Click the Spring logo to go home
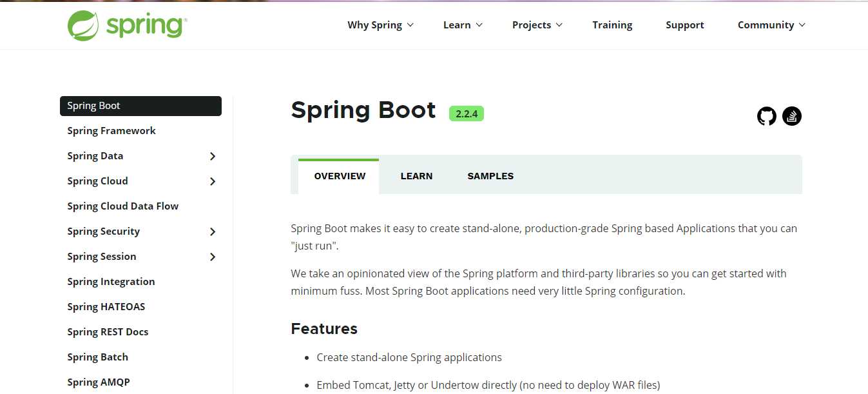Image resolution: width=868 pixels, height=394 pixels. pyautogui.click(x=127, y=25)
